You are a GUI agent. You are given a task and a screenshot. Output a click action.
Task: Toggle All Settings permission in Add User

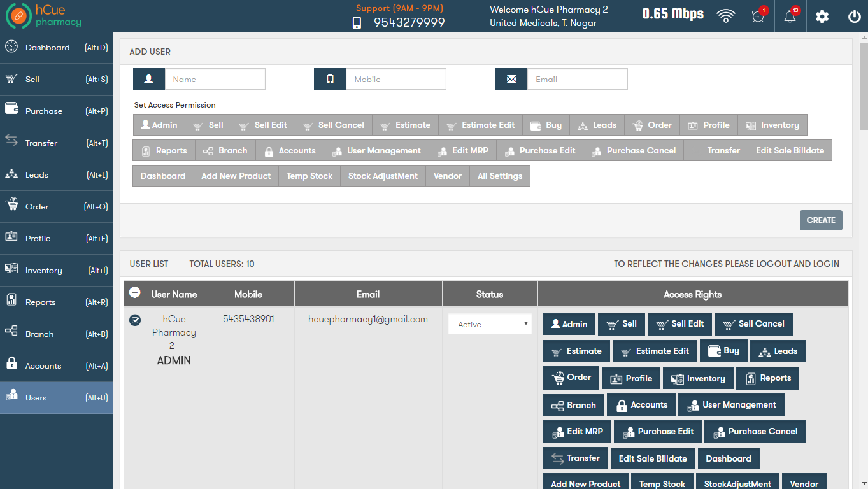[x=500, y=176]
